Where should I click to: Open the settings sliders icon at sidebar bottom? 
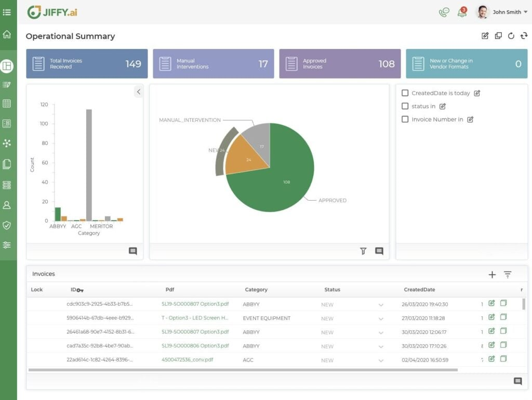pos(7,244)
